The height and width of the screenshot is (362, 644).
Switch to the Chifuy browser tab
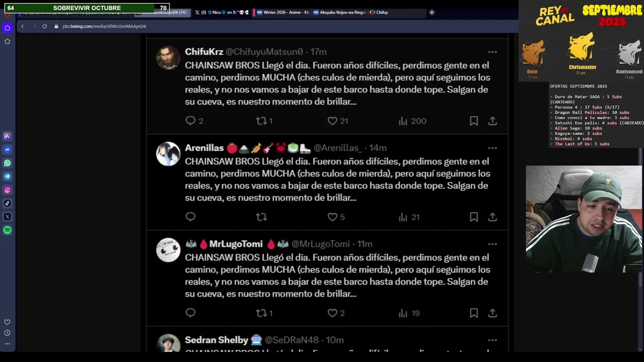coord(379,12)
